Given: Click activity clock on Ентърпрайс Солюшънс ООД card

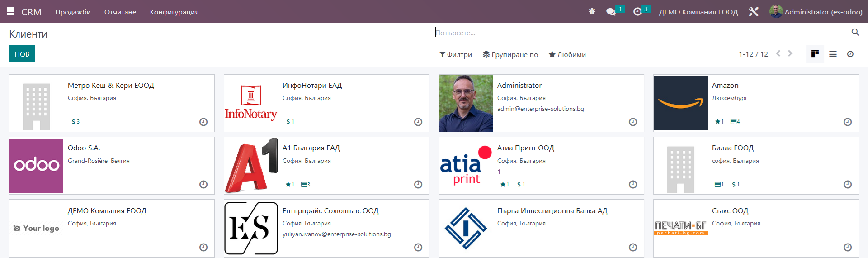Looking at the screenshot, I should (418, 247).
